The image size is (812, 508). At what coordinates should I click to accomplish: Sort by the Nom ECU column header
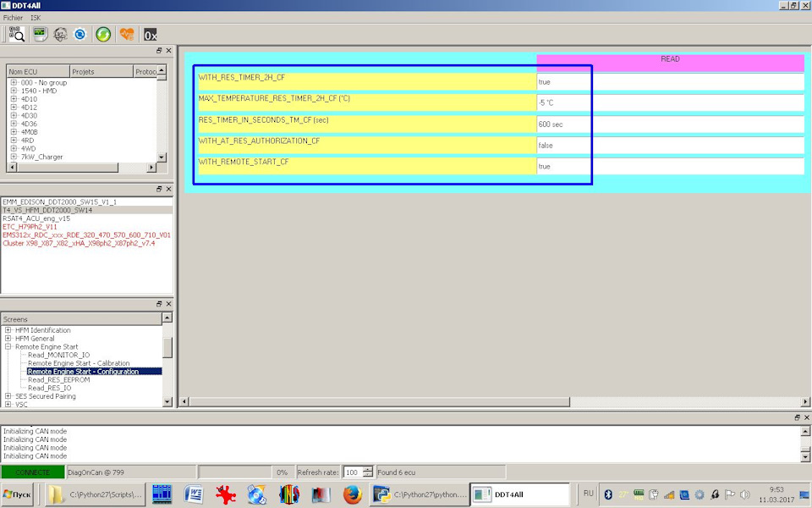[x=38, y=71]
